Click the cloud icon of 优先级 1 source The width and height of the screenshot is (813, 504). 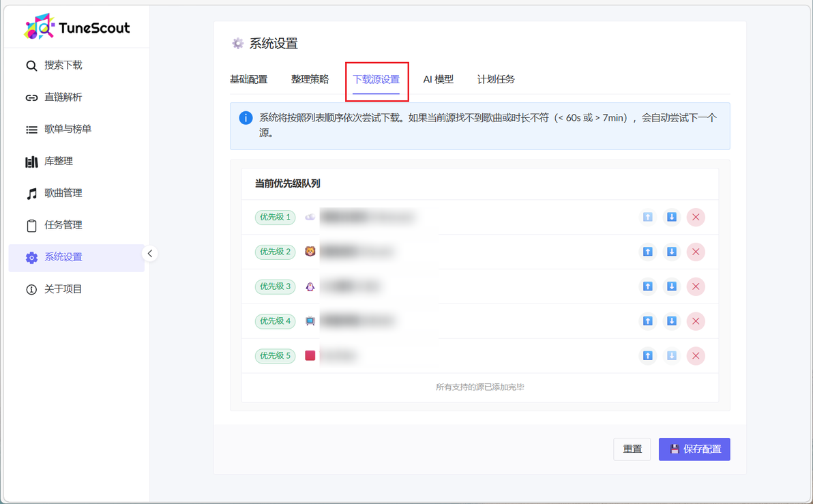pos(310,218)
